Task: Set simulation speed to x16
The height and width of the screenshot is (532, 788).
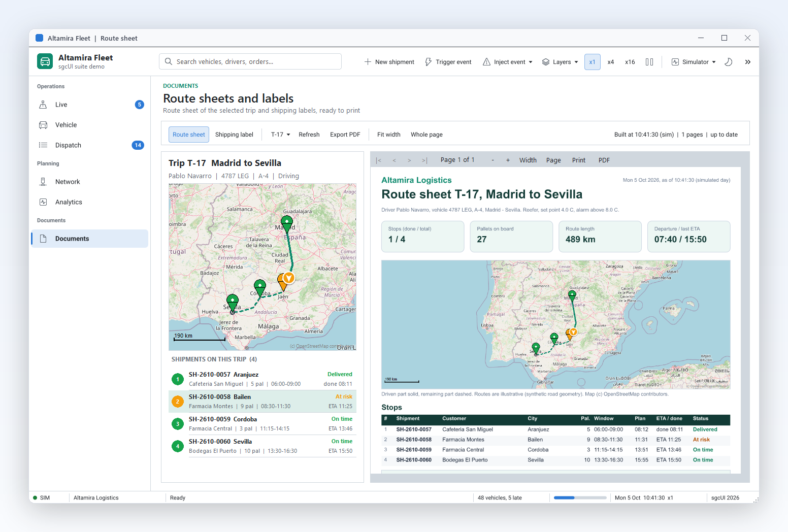Action: (630, 62)
